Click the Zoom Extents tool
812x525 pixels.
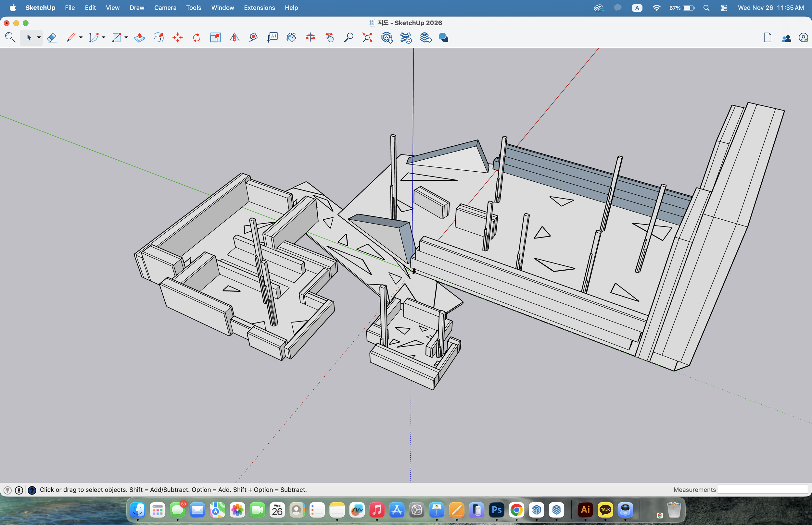[367, 38]
